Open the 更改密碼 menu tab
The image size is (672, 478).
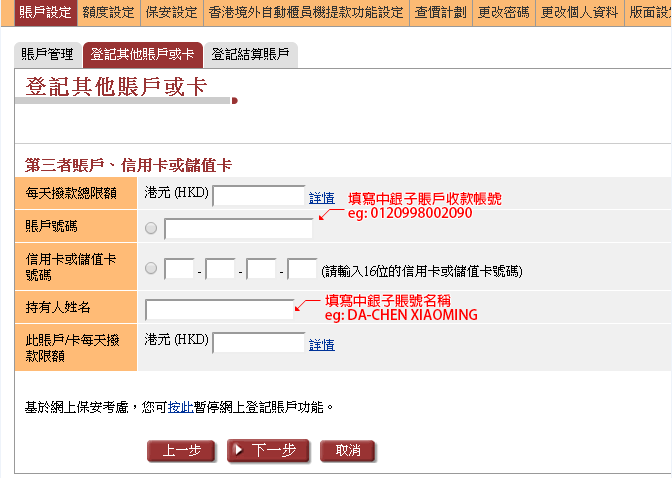[504, 12]
